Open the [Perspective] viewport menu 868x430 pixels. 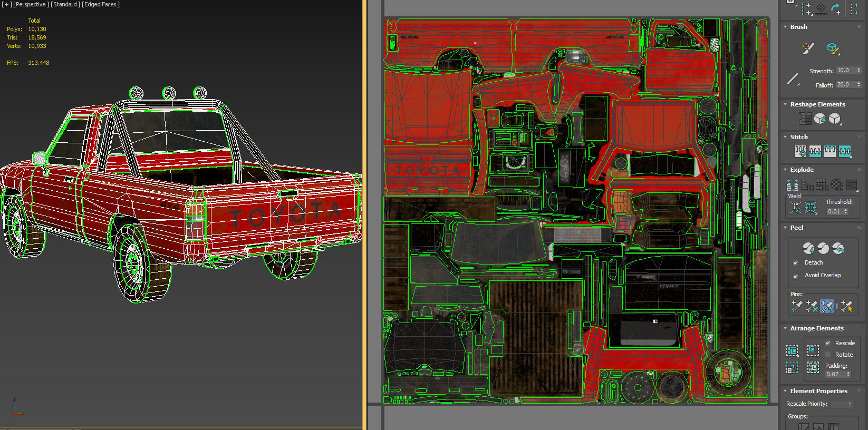coord(31,4)
